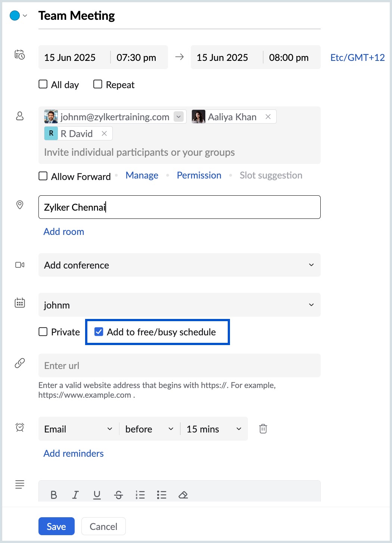
Task: Apply Italic formatting in description editor
Action: click(75, 495)
